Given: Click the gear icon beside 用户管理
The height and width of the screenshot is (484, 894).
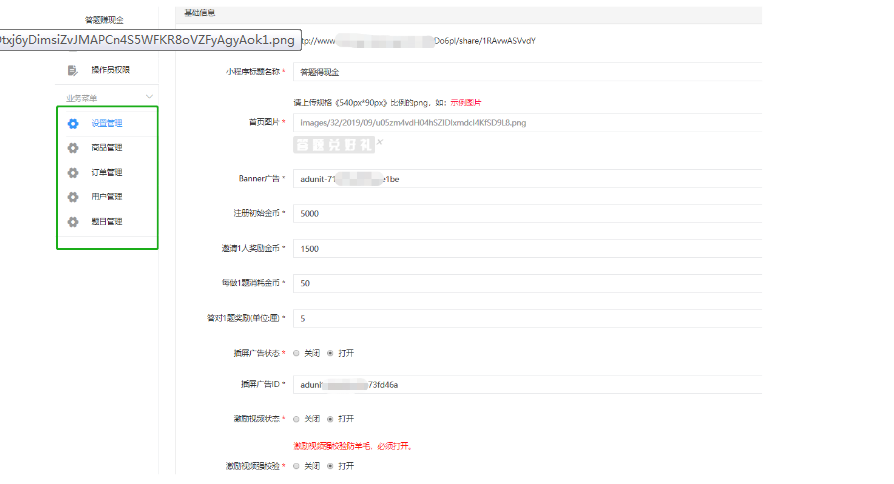Looking at the screenshot, I should 73,197.
